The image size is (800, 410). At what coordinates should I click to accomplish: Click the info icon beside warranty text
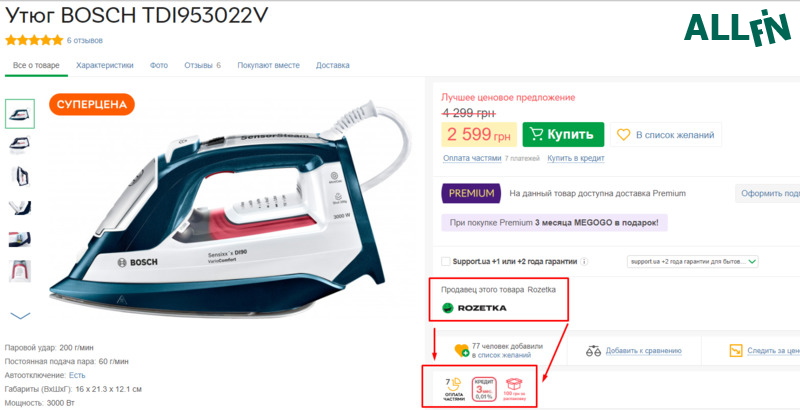point(584,262)
